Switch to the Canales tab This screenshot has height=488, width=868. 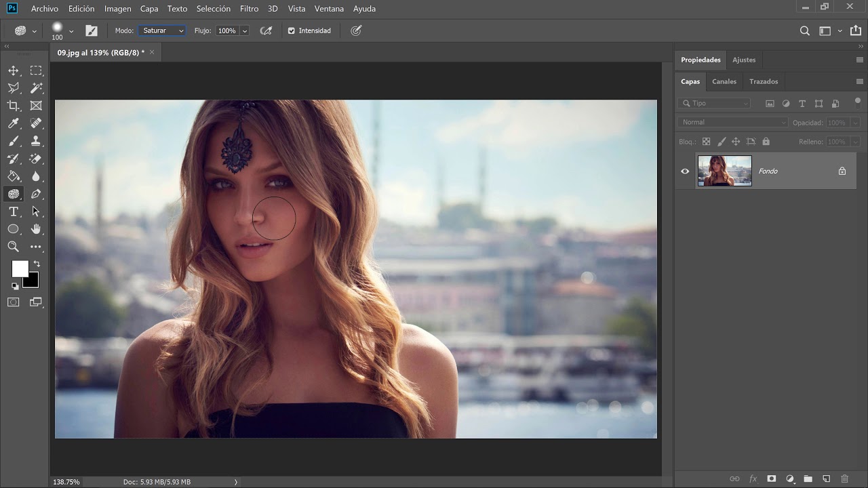tap(724, 81)
